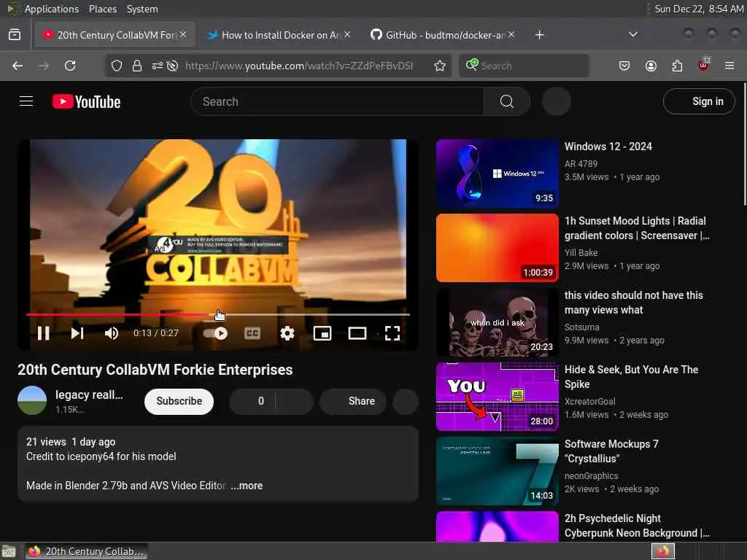This screenshot has height=560, width=747.
Task: Open the extensions puzzle icon
Action: pos(677,66)
